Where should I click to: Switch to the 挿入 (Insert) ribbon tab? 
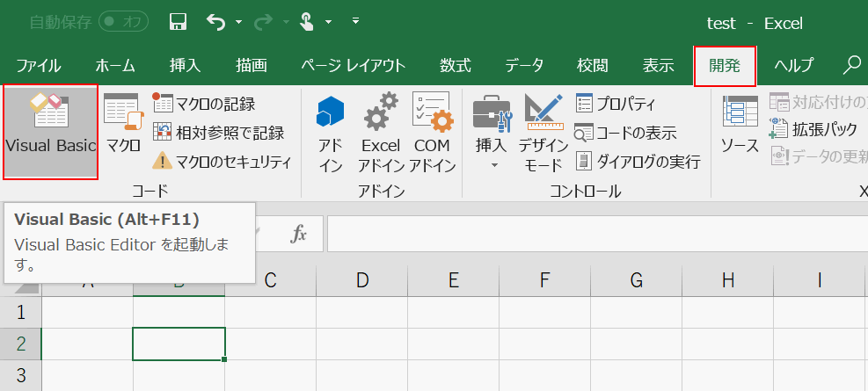pos(185,66)
